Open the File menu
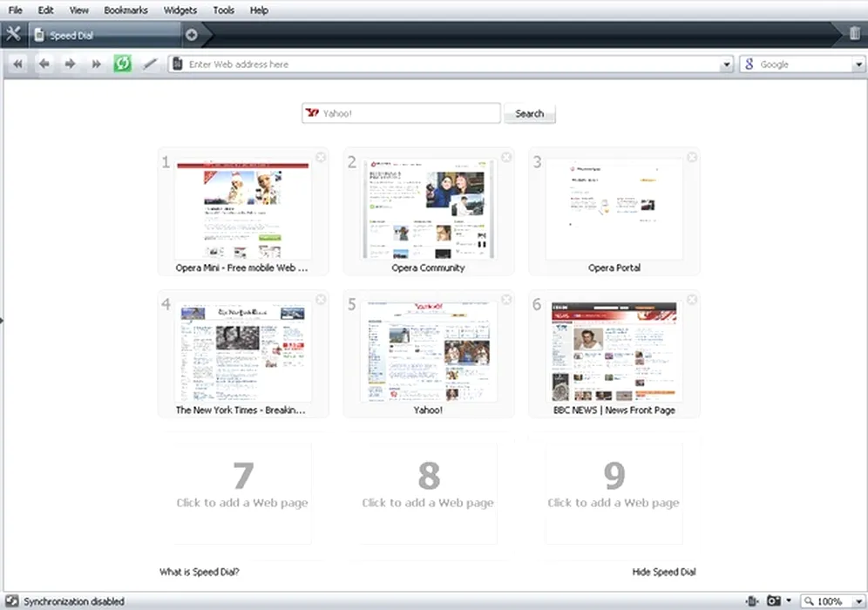Image resolution: width=868 pixels, height=610 pixels. tap(16, 10)
